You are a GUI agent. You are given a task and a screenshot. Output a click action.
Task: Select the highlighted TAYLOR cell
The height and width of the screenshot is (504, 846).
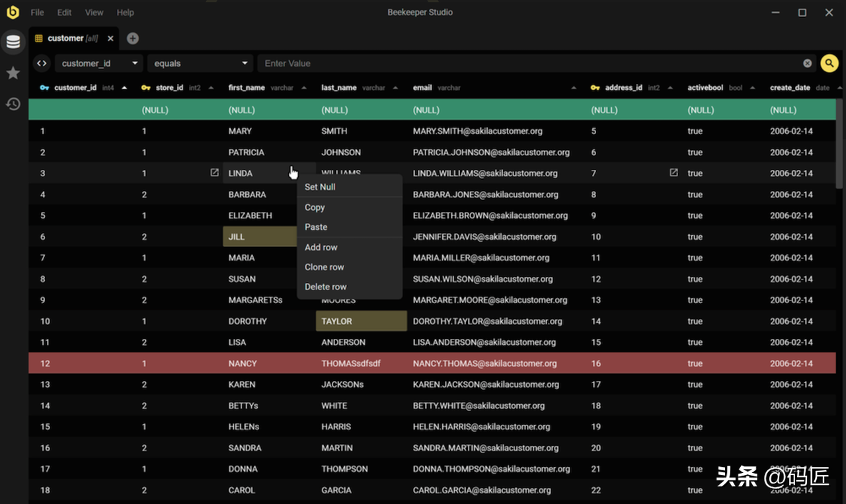(361, 321)
